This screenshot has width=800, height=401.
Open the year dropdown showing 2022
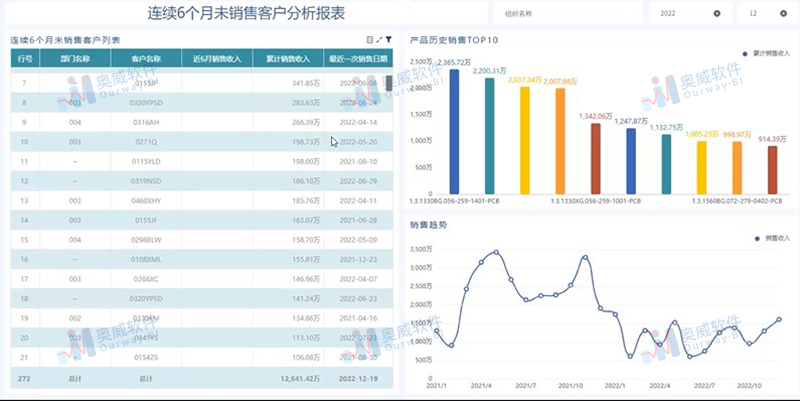point(689,14)
